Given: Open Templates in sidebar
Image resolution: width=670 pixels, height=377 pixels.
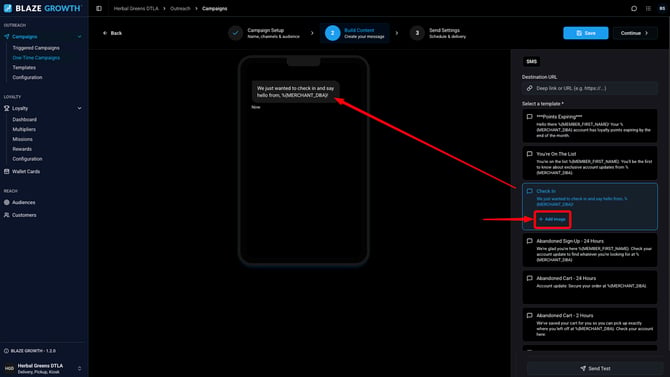Looking at the screenshot, I should (x=24, y=68).
